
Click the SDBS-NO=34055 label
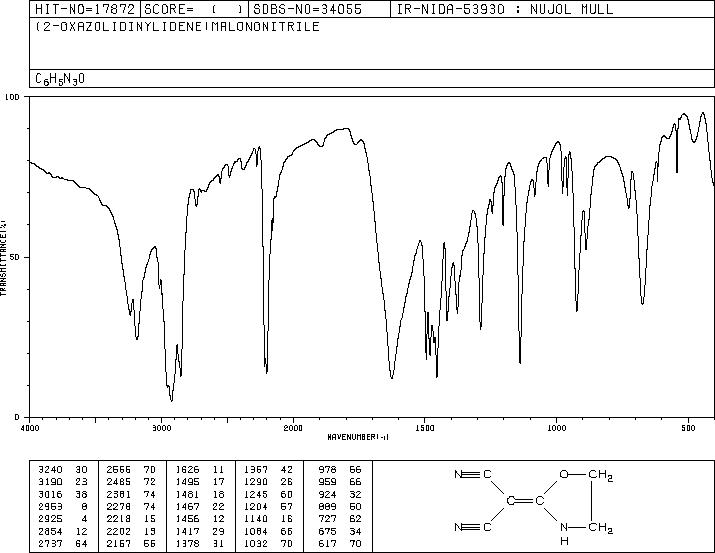(x=307, y=9)
